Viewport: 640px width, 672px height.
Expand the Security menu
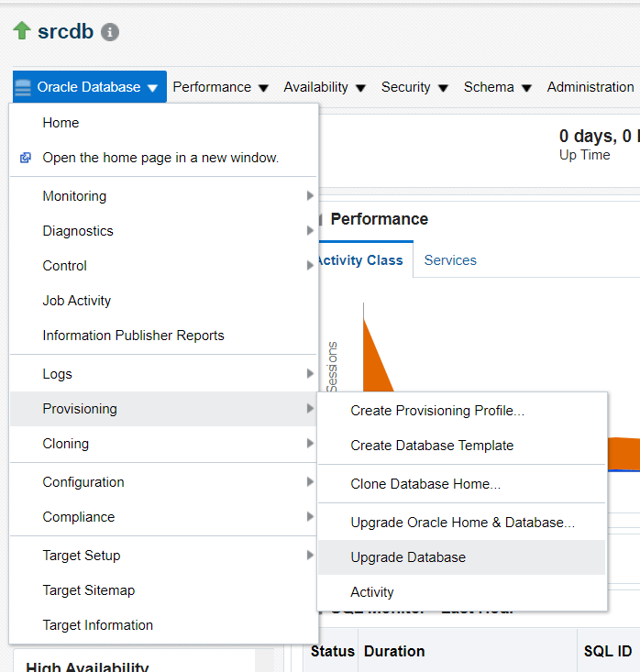(x=414, y=87)
